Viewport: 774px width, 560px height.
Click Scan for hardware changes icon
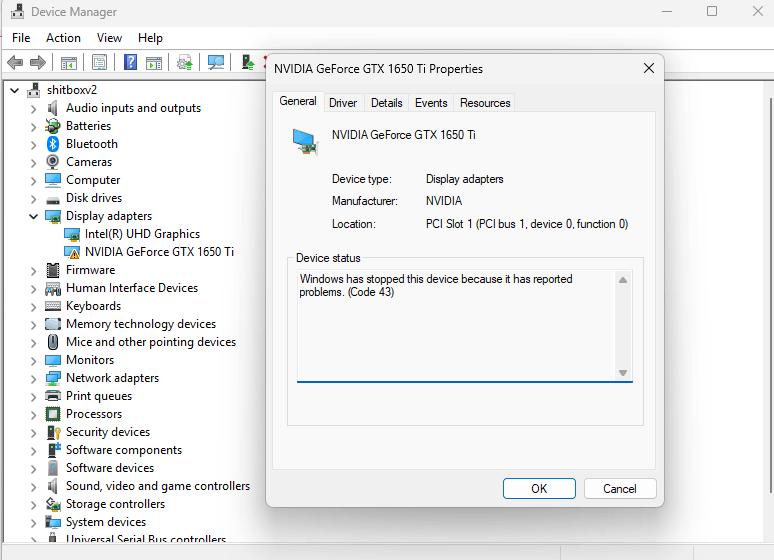(216, 62)
